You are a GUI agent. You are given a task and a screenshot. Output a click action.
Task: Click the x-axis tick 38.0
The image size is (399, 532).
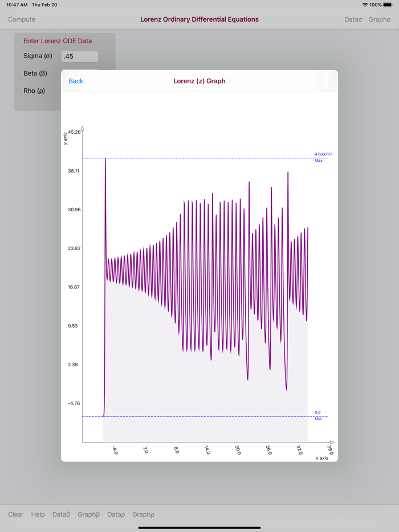330,450
